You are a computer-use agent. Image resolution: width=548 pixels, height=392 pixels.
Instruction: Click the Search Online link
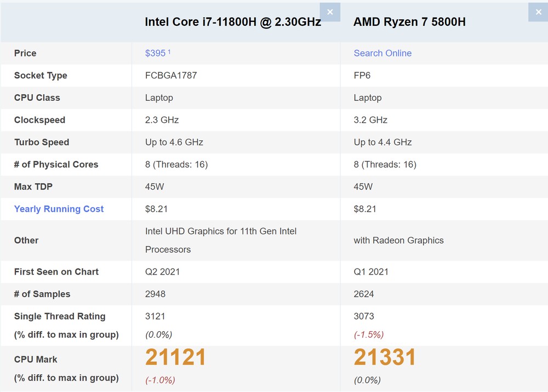coord(383,53)
